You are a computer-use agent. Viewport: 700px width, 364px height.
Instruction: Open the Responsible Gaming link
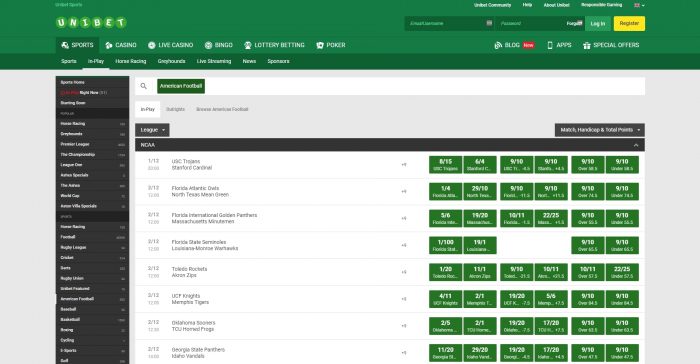tap(601, 5)
